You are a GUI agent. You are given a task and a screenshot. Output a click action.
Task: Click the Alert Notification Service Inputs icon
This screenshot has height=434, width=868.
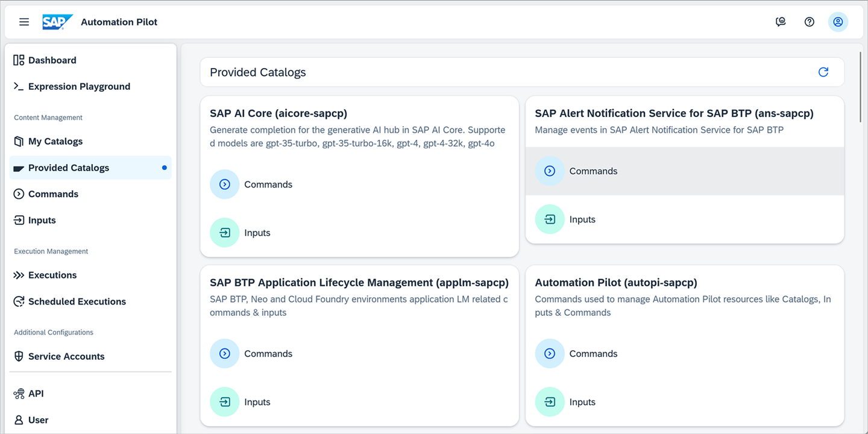click(550, 219)
